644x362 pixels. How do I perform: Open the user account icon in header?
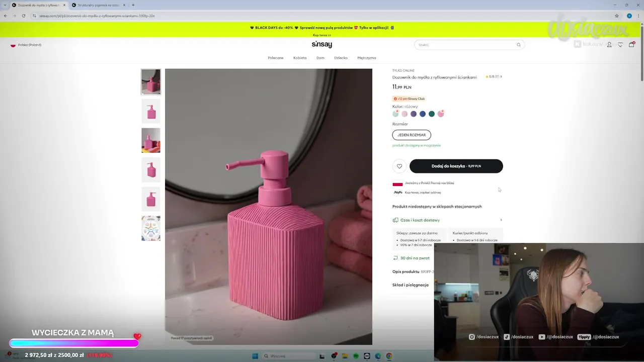609,45
